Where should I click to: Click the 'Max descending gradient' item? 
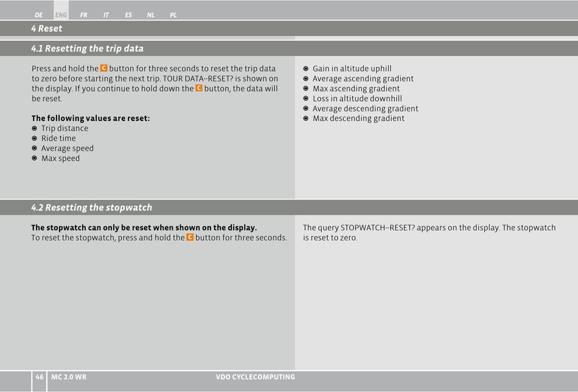tap(358, 118)
